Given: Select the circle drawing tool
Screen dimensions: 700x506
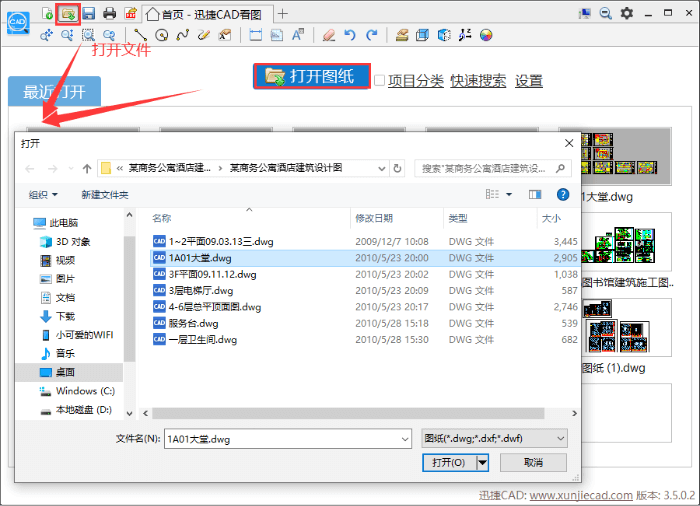Looking at the screenshot, I should tap(162, 35).
